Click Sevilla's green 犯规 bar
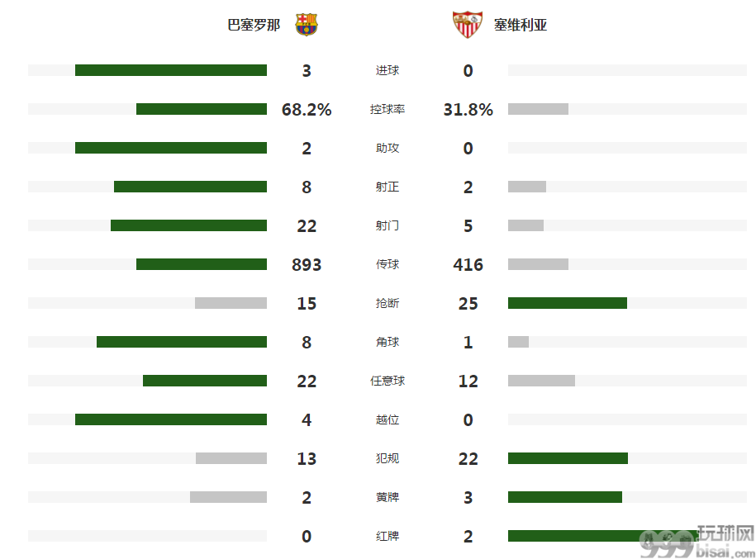This screenshot has width=756, height=559. [x=568, y=458]
